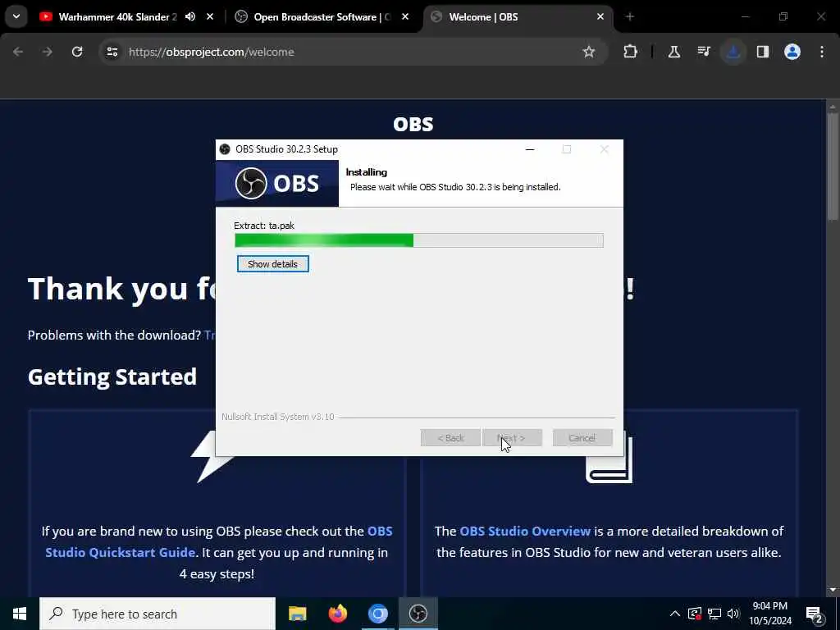Screen dimensions: 840x630
Task: Go forward in browser history
Action: [x=48, y=52]
